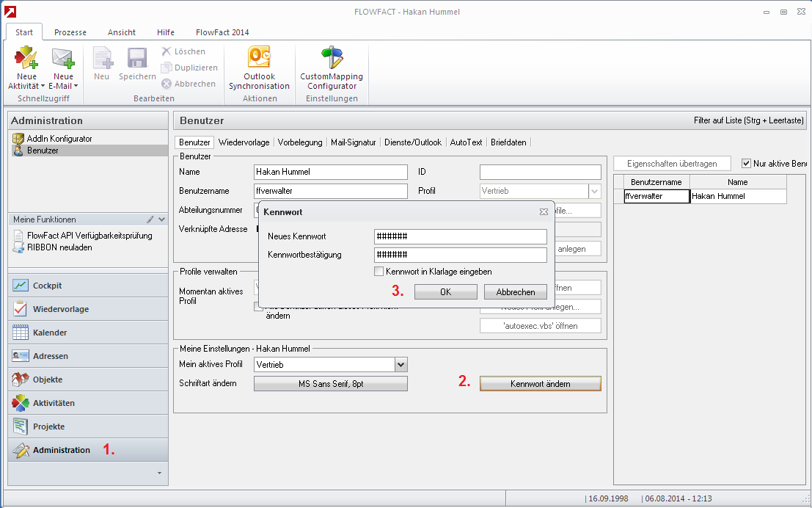Click the Neu document icon
Screen dimensions: 812x508
click(102, 57)
